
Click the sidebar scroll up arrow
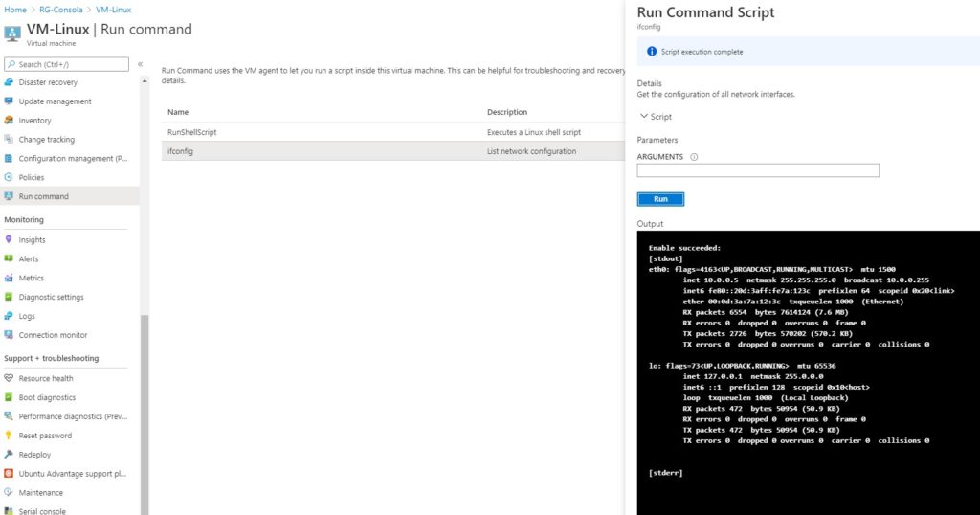coord(145,81)
